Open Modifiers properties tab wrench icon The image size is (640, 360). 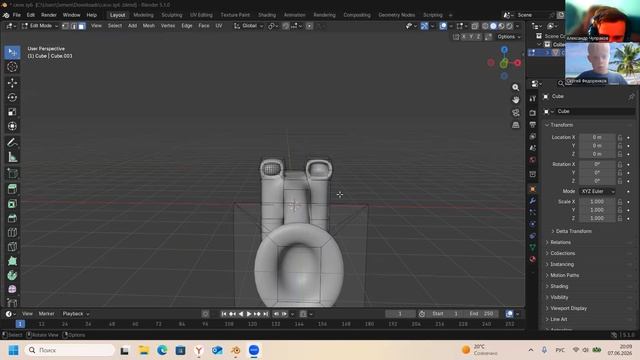click(533, 201)
